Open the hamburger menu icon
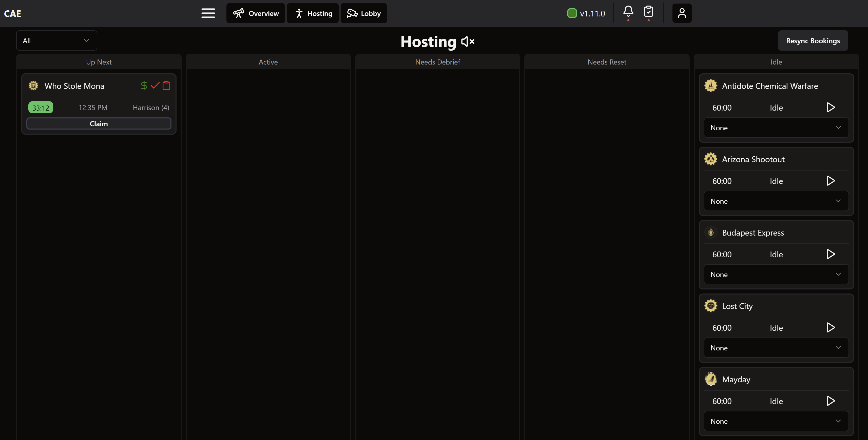The width and height of the screenshot is (868, 440). click(208, 13)
